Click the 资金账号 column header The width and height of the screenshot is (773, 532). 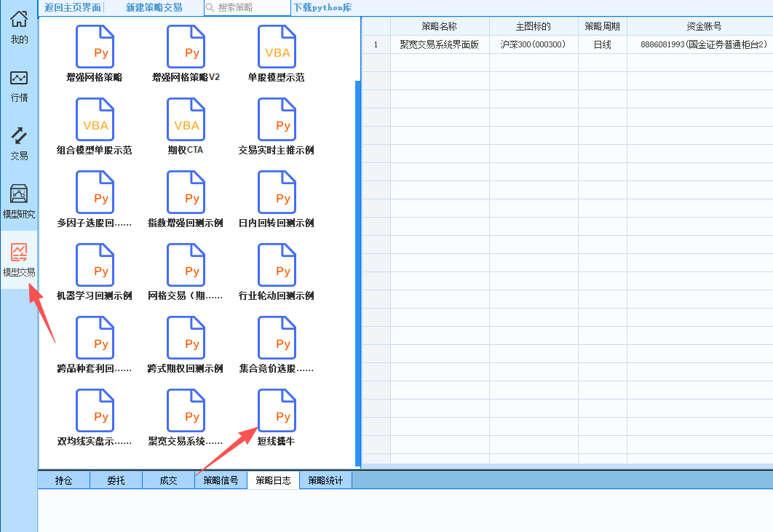[700, 26]
